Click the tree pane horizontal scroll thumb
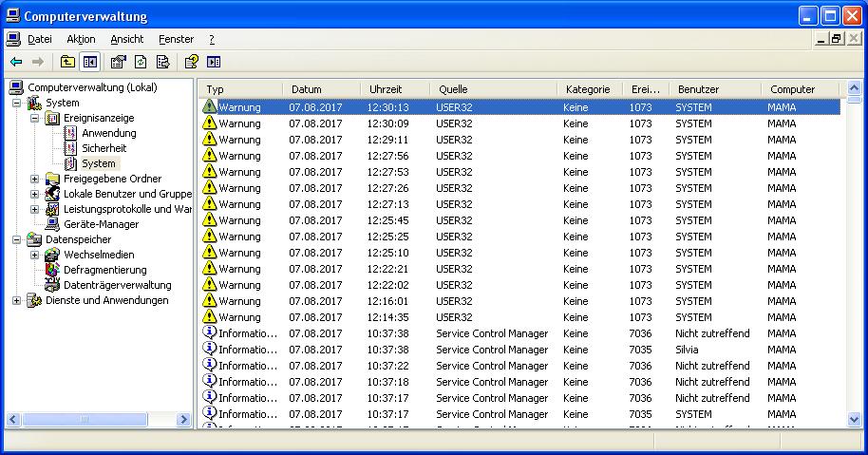This screenshot has width=868, height=455. 85,420
